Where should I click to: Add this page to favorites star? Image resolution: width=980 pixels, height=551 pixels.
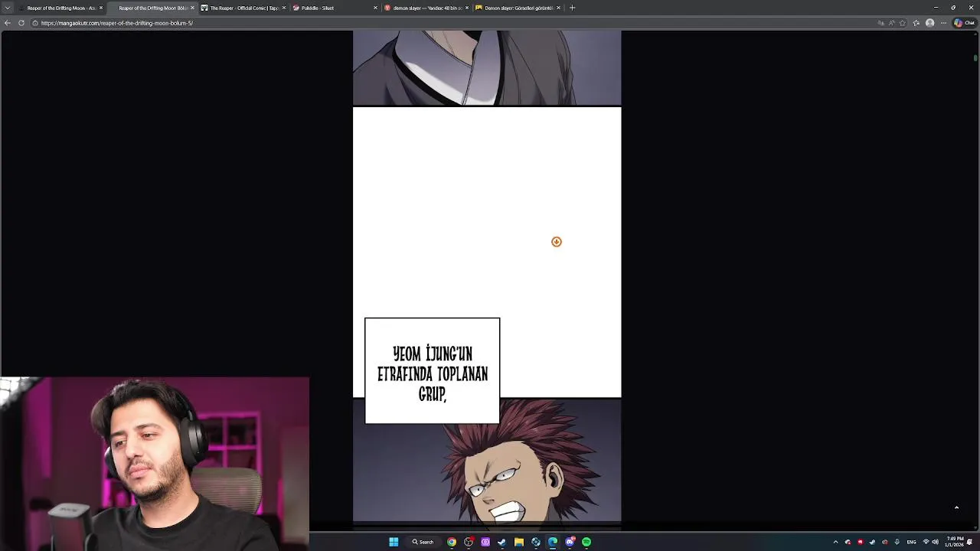click(903, 23)
